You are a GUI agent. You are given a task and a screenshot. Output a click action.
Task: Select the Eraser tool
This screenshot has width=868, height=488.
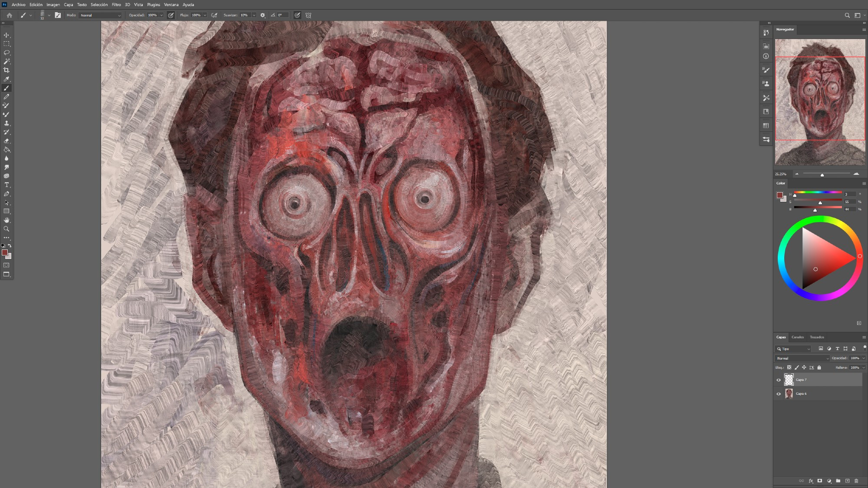7,141
